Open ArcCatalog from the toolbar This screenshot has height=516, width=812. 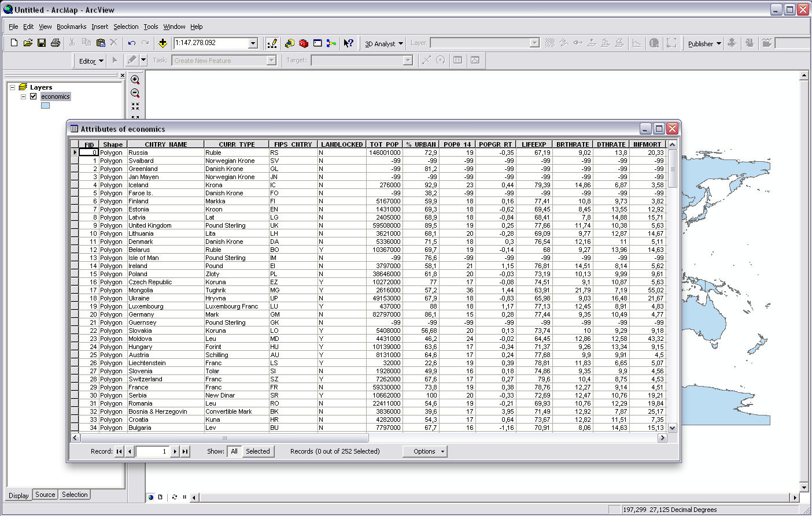290,43
